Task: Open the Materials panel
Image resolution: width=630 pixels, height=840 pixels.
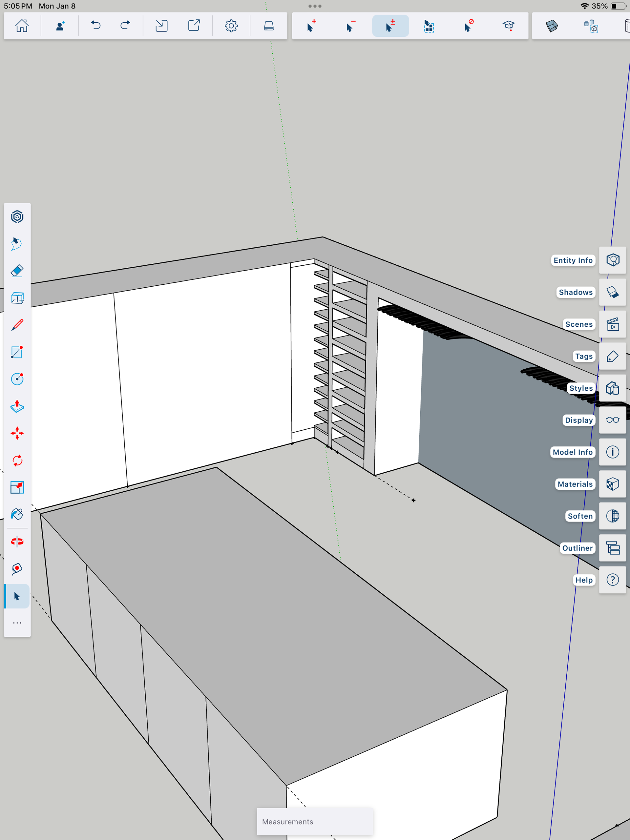Action: tap(613, 484)
